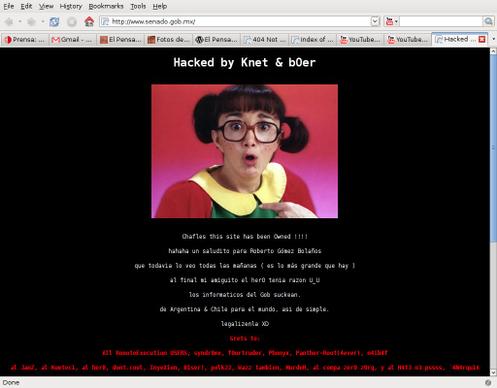Switch to the Fotos de tab

click(x=169, y=40)
